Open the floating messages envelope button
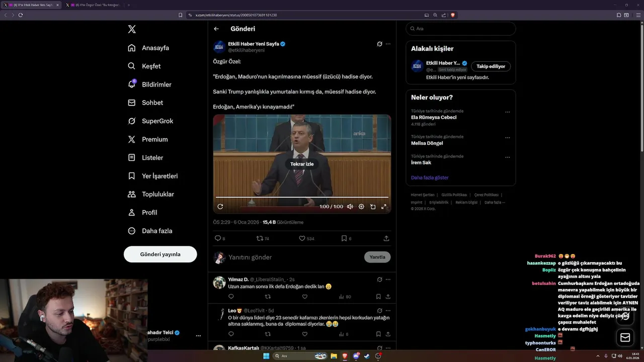 coord(625,337)
